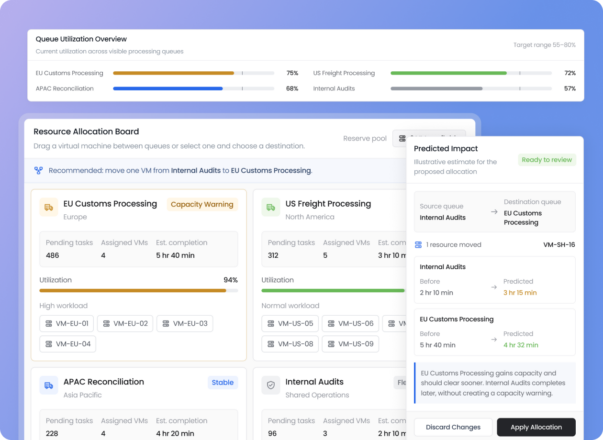
Task: Click the Source queue Internal Audits text
Action: (443, 218)
